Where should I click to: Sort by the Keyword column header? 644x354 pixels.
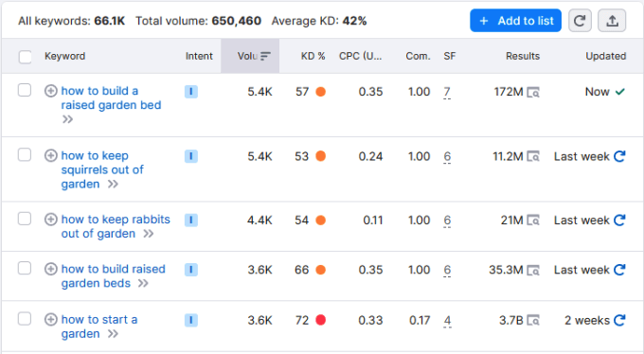click(65, 56)
